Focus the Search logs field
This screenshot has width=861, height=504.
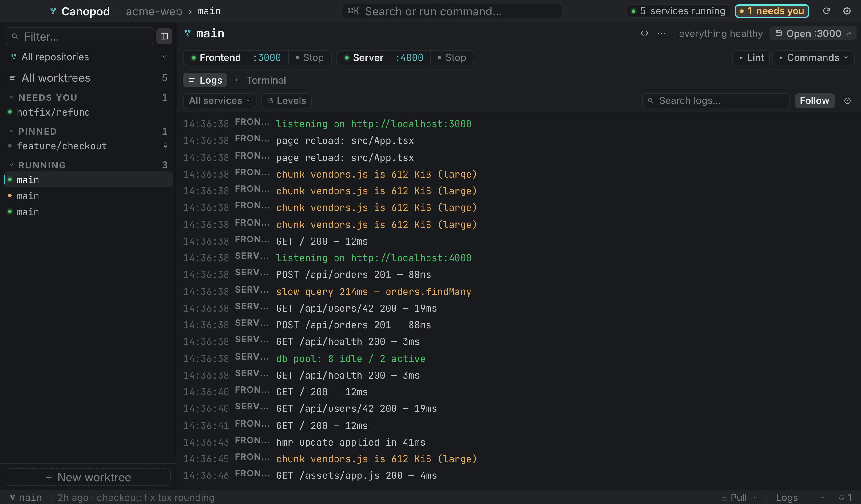[716, 101]
